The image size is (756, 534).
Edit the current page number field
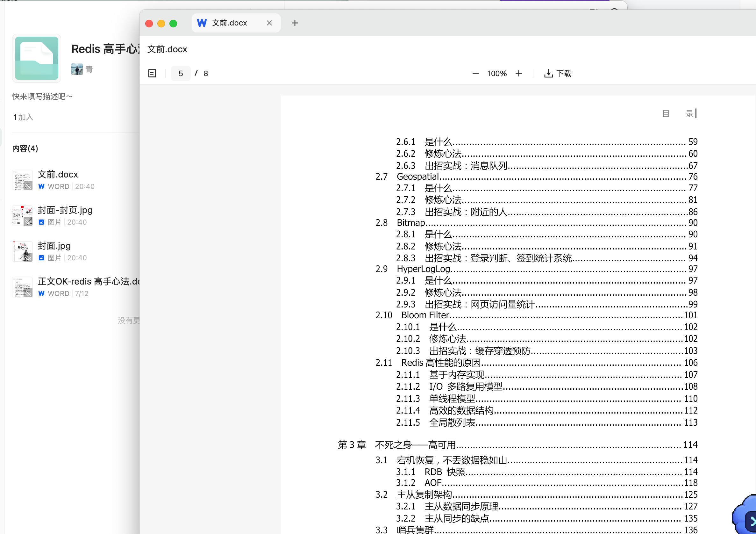(x=181, y=73)
